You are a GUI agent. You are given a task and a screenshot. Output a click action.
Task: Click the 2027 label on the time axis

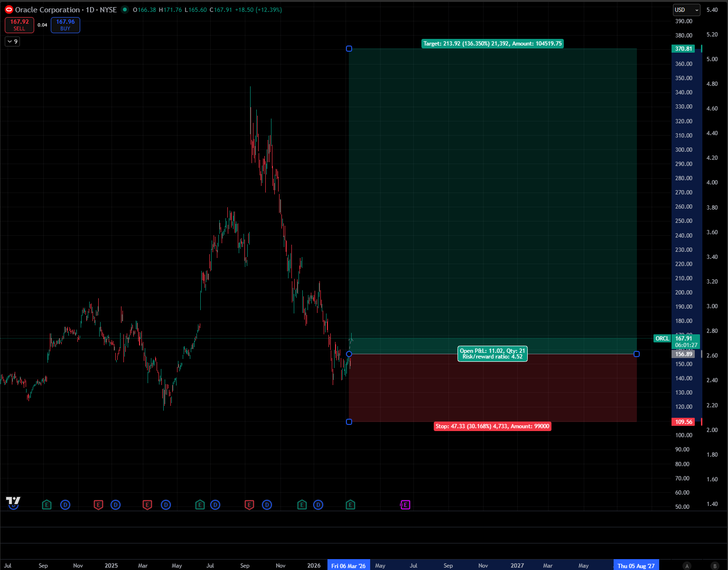pos(517,566)
